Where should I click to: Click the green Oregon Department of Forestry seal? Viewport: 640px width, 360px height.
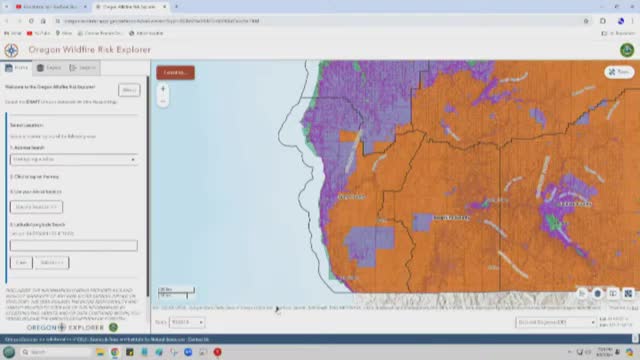(x=627, y=50)
